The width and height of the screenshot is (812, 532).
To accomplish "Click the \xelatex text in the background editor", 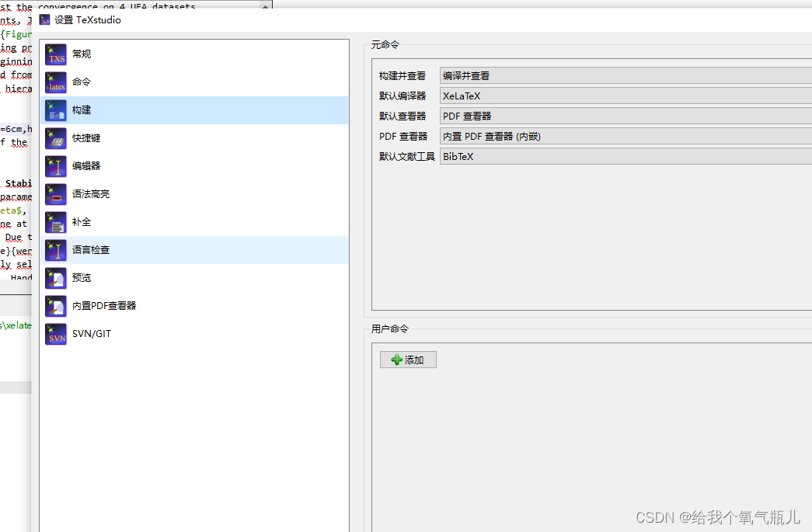I will [16, 325].
